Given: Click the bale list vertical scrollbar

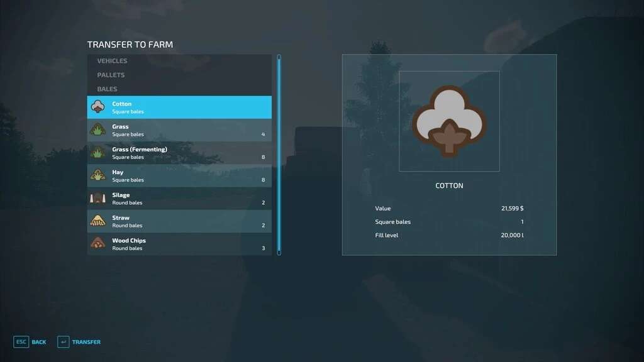Looking at the screenshot, I should pos(279,155).
